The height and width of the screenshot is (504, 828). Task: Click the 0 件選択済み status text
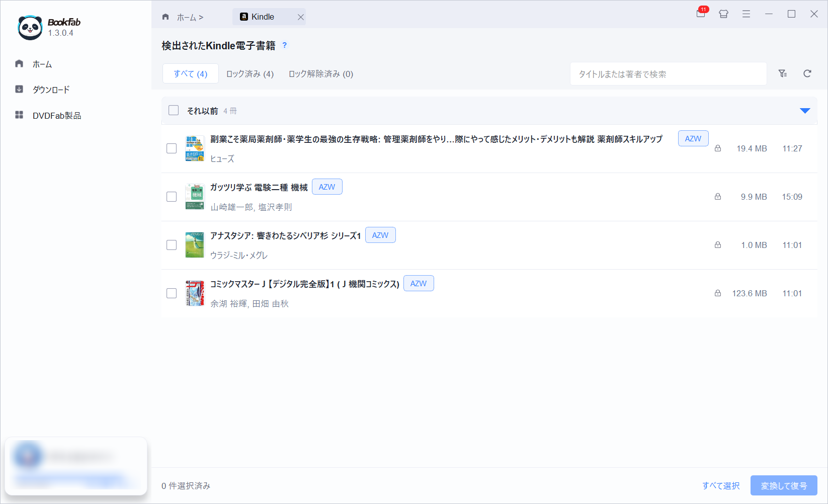point(186,486)
